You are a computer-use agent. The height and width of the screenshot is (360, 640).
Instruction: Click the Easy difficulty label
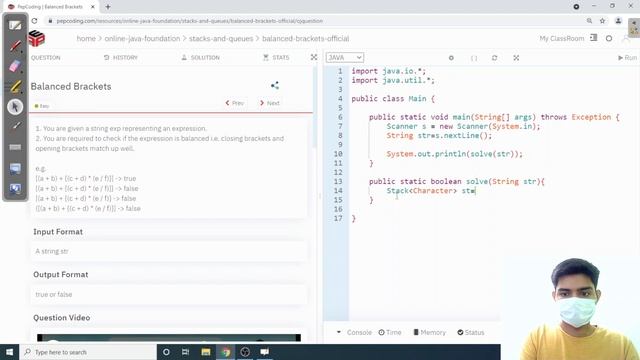[42, 106]
